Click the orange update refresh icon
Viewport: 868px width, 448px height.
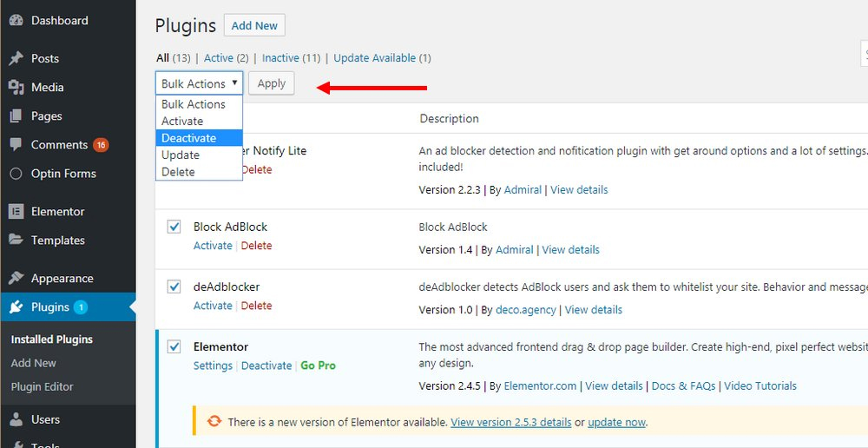pos(214,421)
